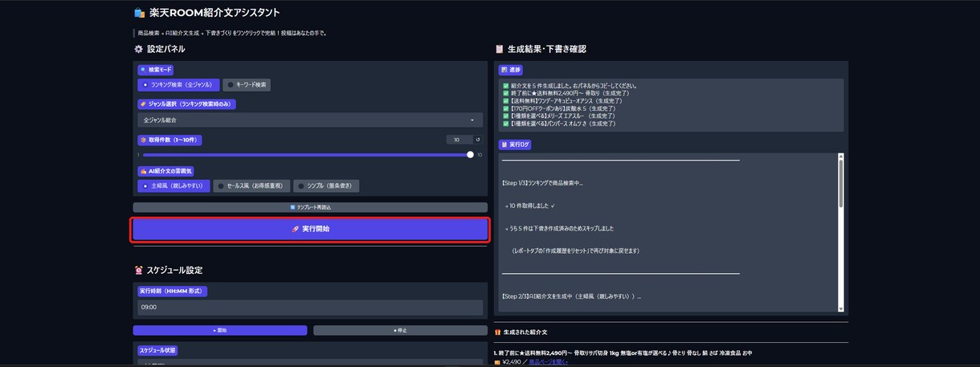The width and height of the screenshot is (980, 367).
Task: Click the price text ¥2,490
Action: pos(512,362)
